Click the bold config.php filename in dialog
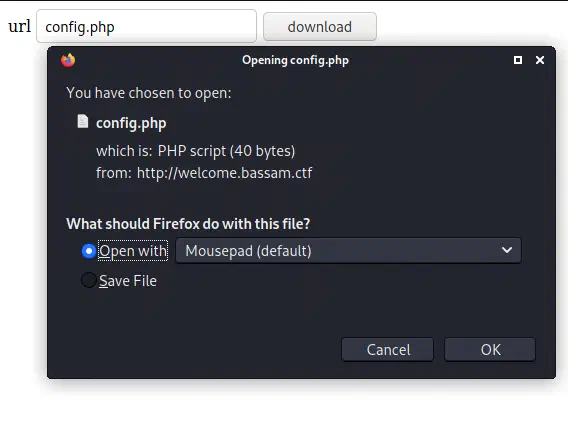 (x=131, y=123)
